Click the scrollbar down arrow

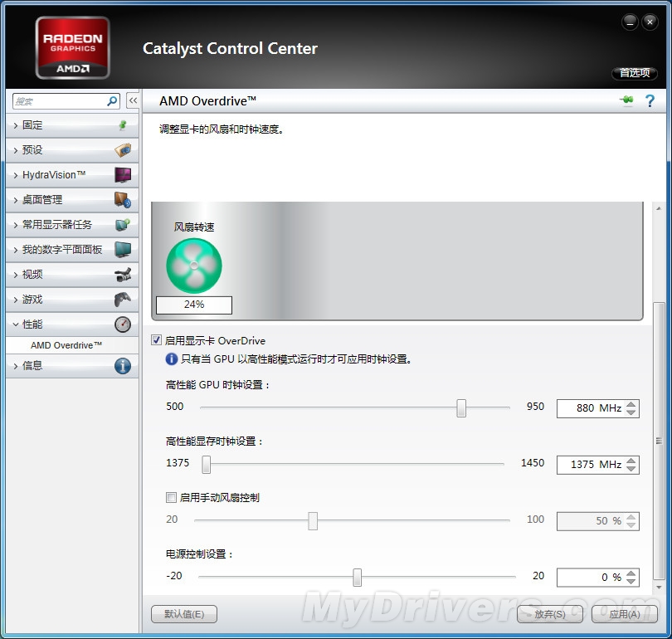point(660,588)
